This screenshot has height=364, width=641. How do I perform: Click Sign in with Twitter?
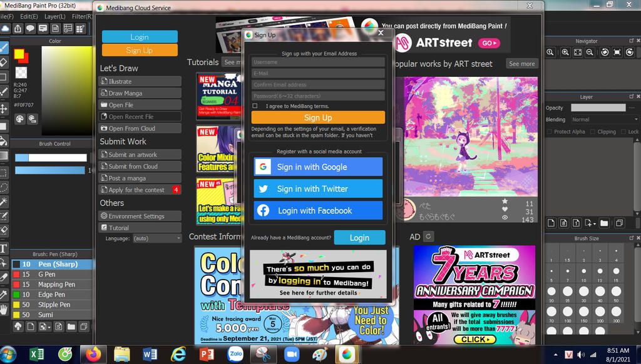(318, 189)
